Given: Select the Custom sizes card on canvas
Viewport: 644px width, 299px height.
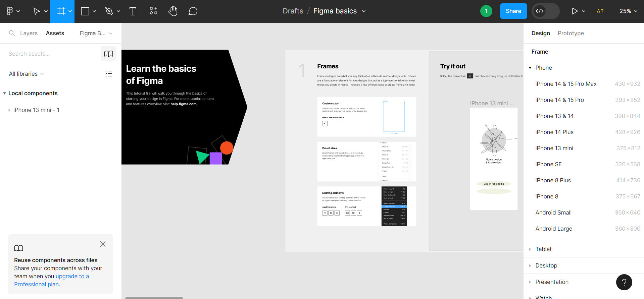Looking at the screenshot, I should point(366,117).
